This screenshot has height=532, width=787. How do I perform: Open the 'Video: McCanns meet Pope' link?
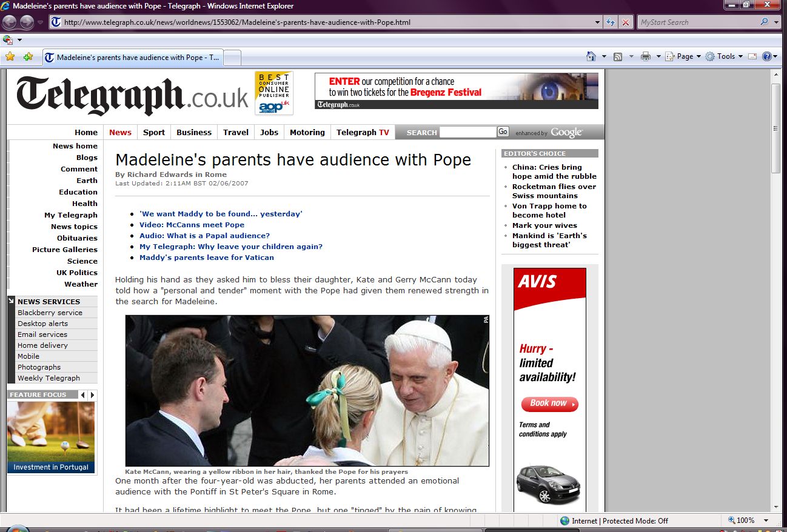(192, 225)
